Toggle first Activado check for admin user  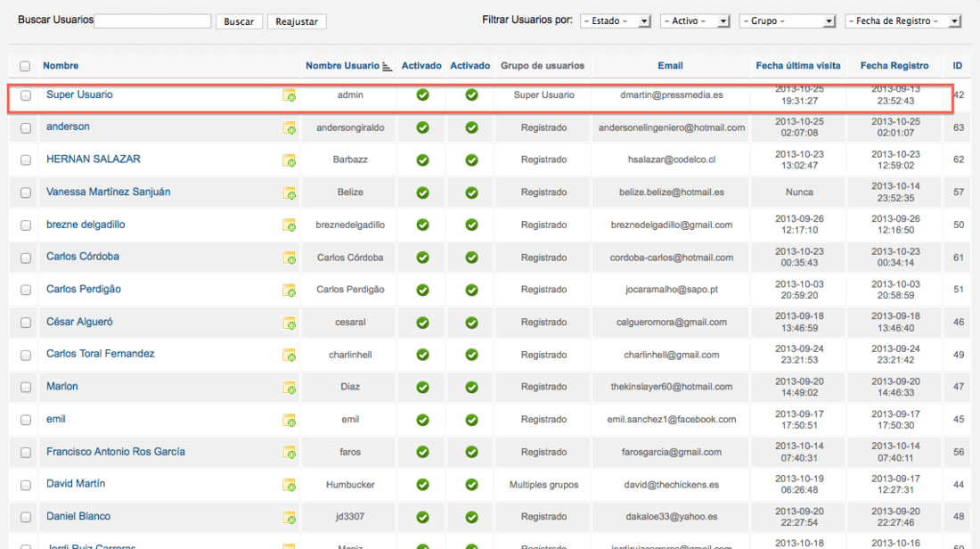pyautogui.click(x=422, y=95)
